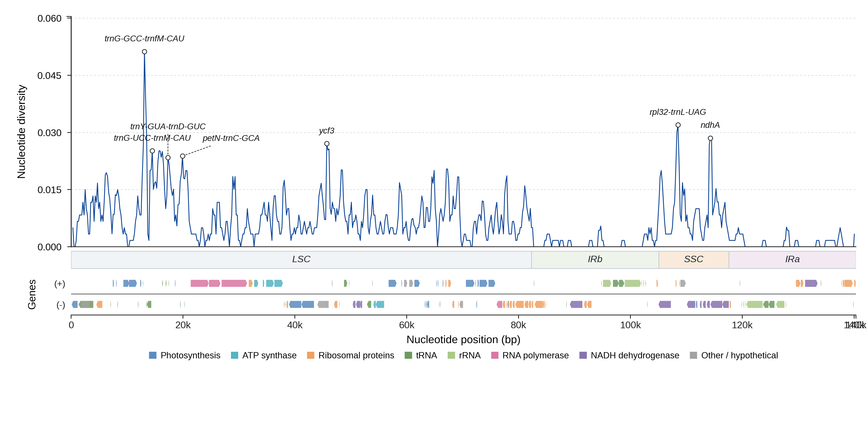Viewport: 868px width, 422px height.
Task: Click the '100k' x-axis tick label
Action: (x=630, y=325)
